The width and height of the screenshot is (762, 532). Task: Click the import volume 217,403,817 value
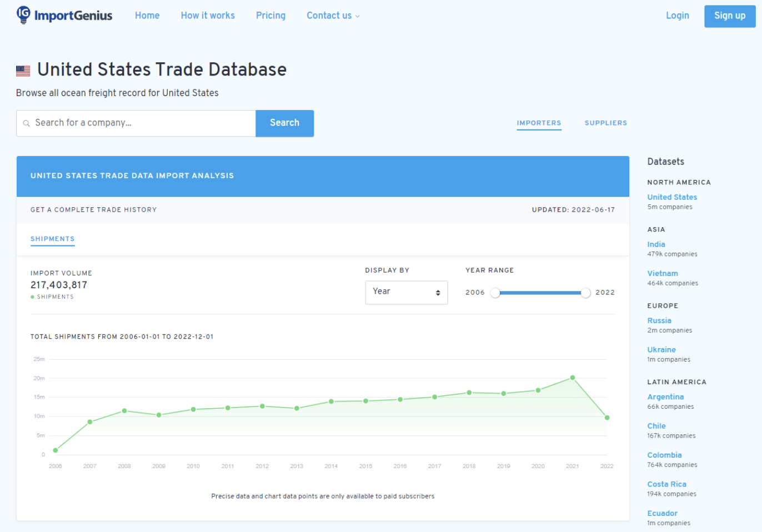pos(59,285)
